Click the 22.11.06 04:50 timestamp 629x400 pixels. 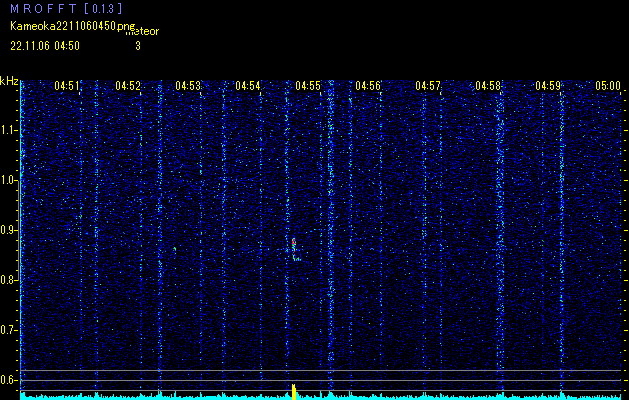(x=45, y=46)
